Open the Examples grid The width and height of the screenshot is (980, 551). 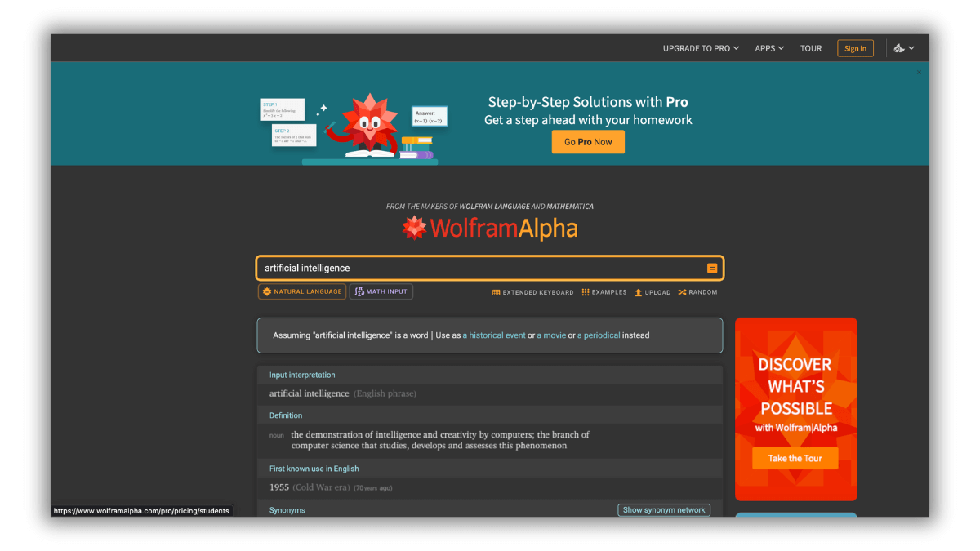pos(604,292)
